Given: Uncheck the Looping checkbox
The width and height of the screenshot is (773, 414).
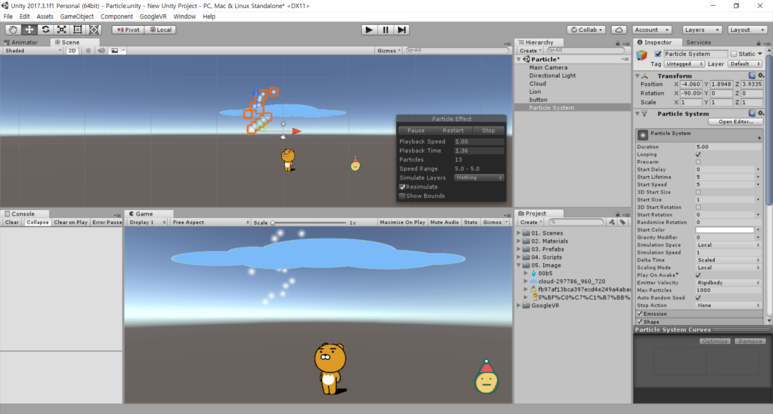Looking at the screenshot, I should [698, 154].
